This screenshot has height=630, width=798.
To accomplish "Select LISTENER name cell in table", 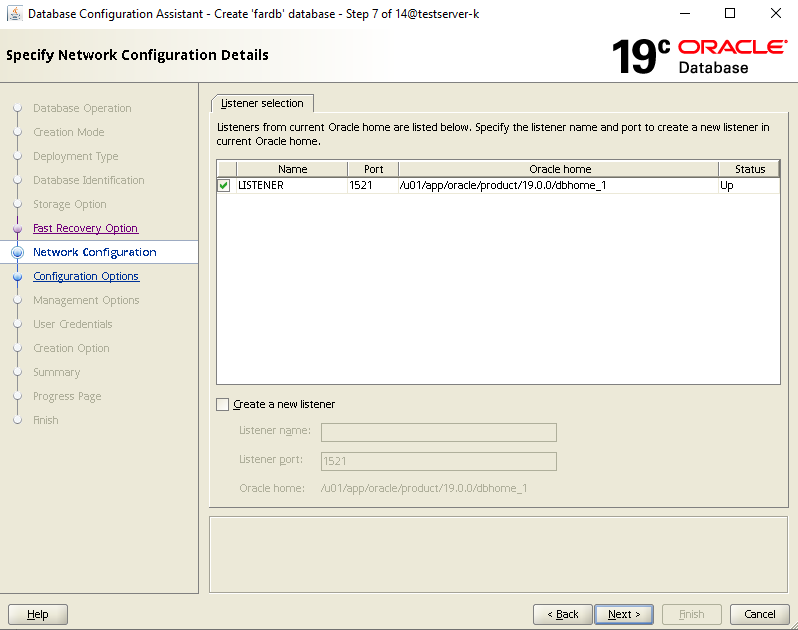I will [292, 185].
